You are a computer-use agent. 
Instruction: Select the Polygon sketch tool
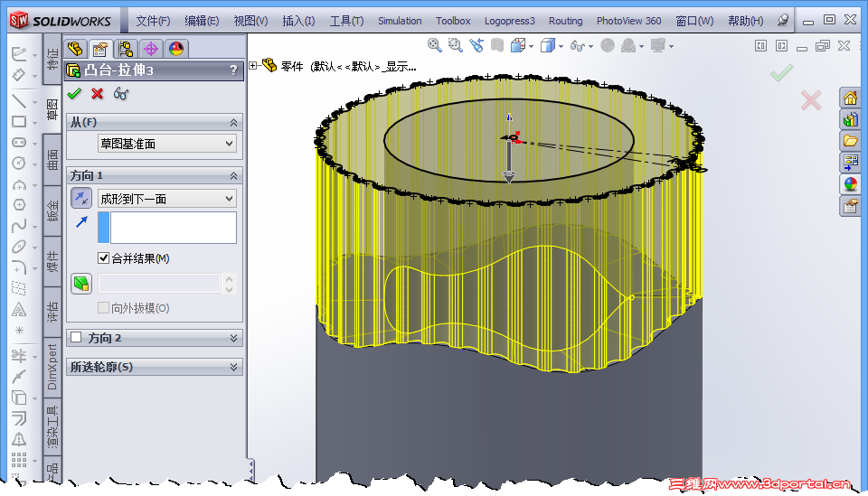[x=19, y=205]
